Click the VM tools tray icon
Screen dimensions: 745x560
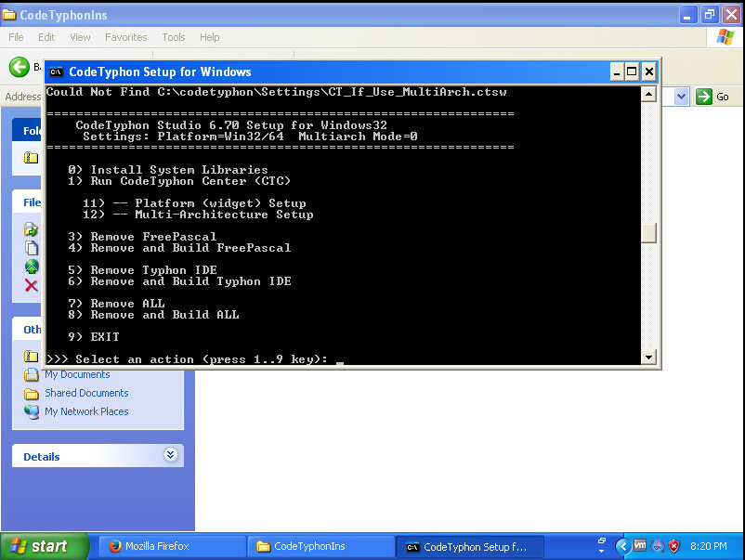(640, 546)
